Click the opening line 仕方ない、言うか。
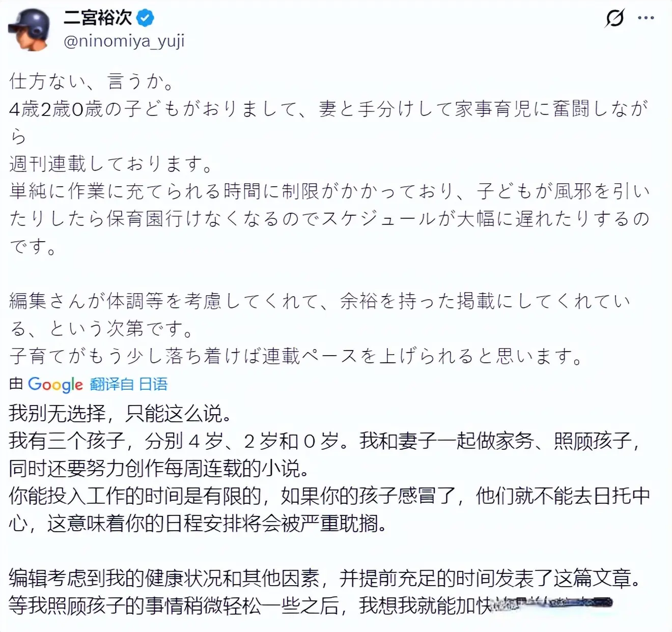Viewport: 672px width, 632px height. click(x=92, y=81)
